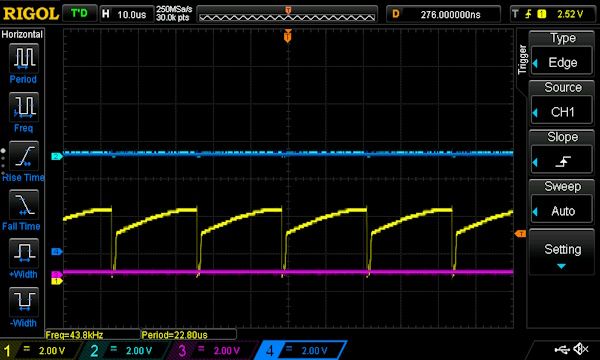Click the vertical Trigger tab label
The image size is (600, 360).
coord(522,59)
